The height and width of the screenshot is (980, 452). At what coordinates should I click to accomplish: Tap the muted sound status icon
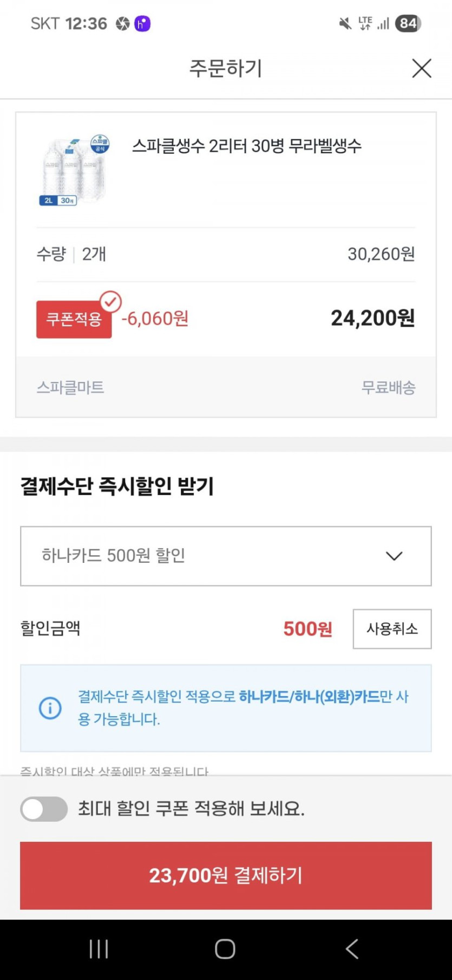tap(345, 24)
